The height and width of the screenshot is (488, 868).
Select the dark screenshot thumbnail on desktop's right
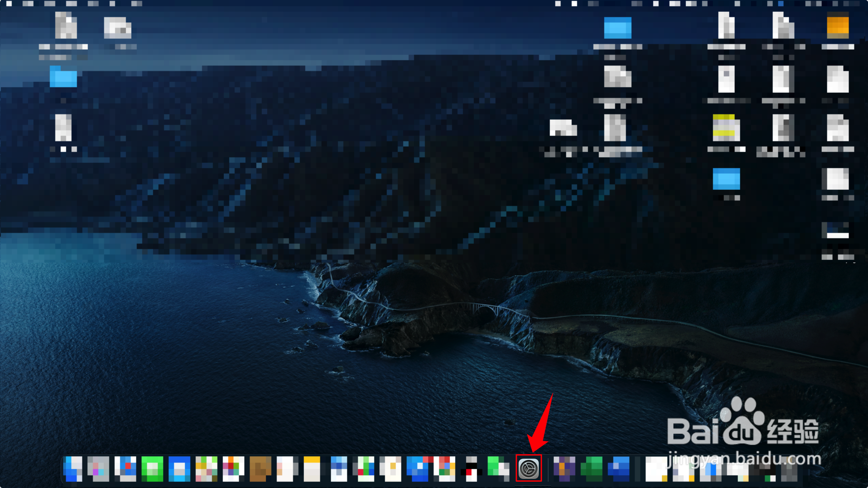coord(835,230)
